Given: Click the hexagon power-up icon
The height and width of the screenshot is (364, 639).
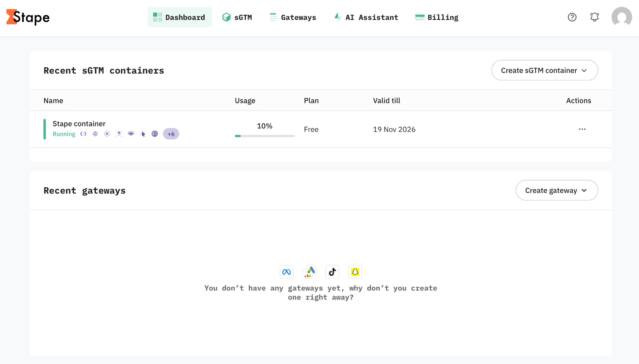Looking at the screenshot, I should 107,134.
